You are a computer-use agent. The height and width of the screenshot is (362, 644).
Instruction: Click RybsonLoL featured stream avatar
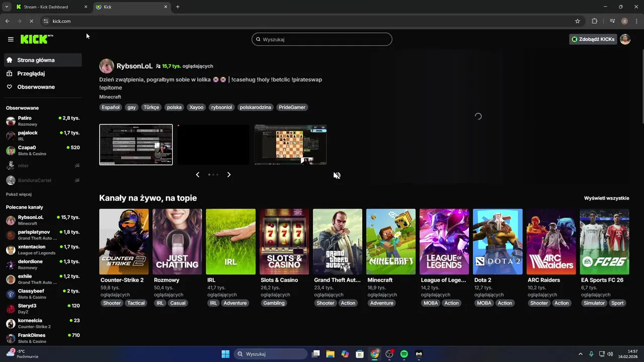[x=106, y=66]
